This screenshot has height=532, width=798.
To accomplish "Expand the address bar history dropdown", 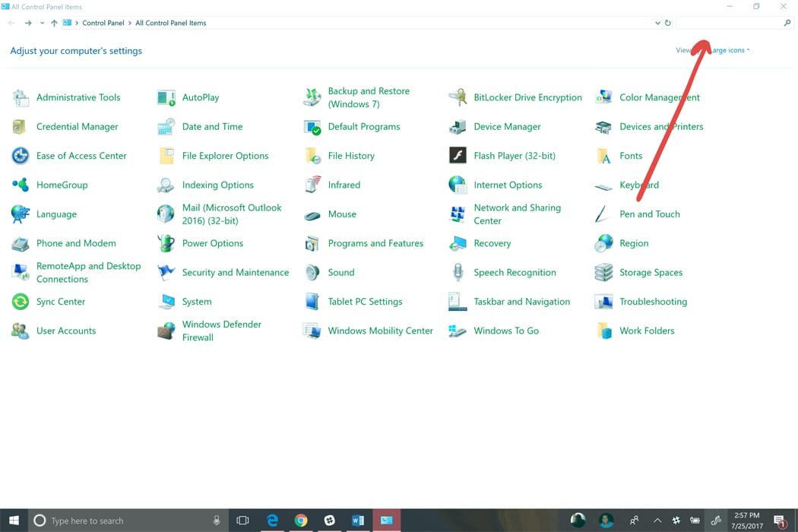I will 658,23.
